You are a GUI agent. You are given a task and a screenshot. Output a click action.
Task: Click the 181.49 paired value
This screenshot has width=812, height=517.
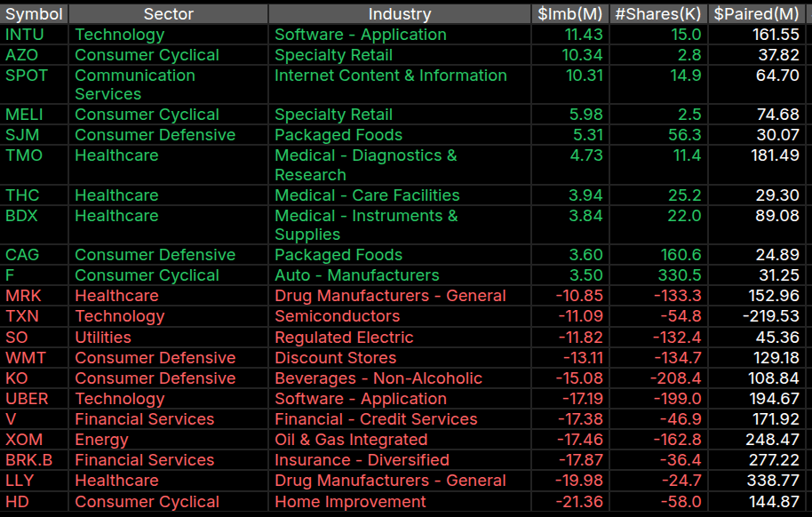776,155
